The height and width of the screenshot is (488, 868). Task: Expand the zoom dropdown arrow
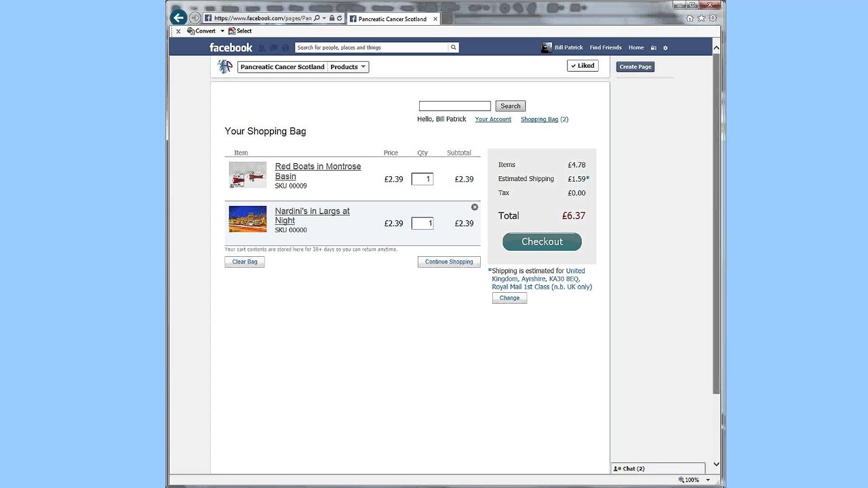point(708,480)
